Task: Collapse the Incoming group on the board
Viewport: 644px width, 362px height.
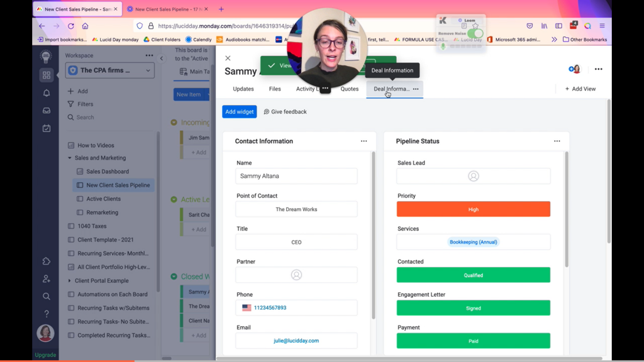Action: [x=174, y=123]
